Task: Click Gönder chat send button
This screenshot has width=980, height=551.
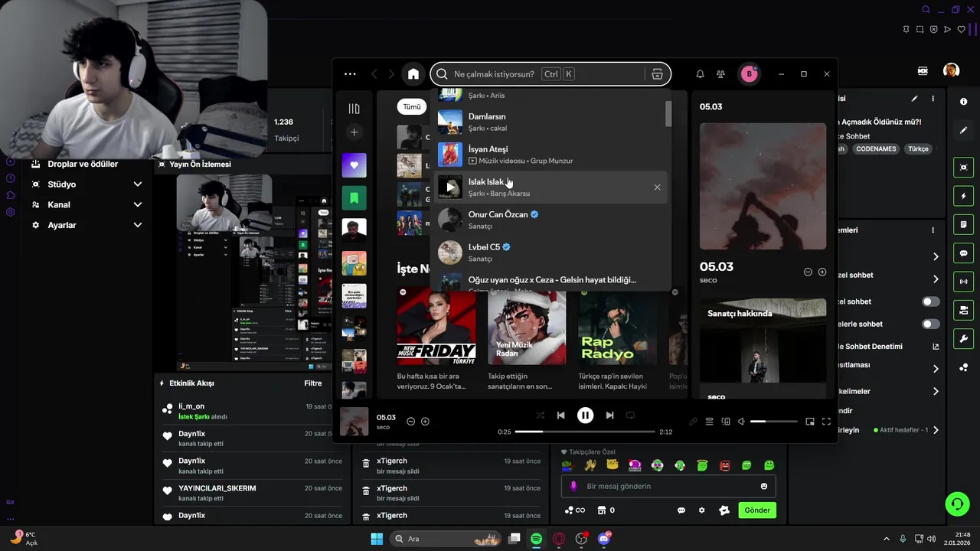Action: [x=757, y=510]
